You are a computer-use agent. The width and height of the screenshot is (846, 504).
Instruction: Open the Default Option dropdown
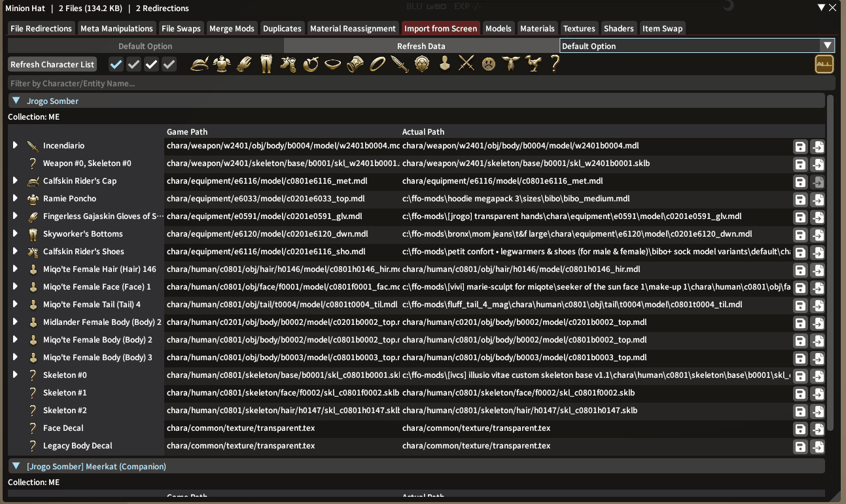pyautogui.click(x=697, y=46)
